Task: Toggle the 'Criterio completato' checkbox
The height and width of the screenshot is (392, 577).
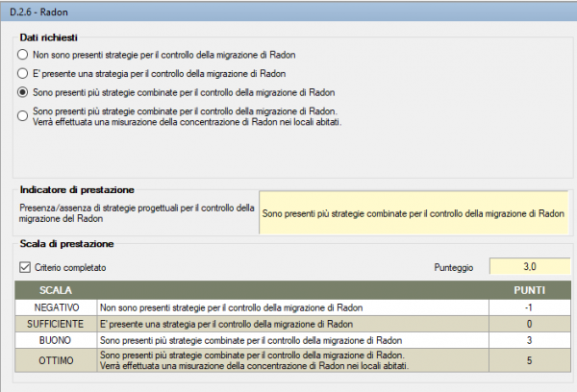Action: click(25, 267)
